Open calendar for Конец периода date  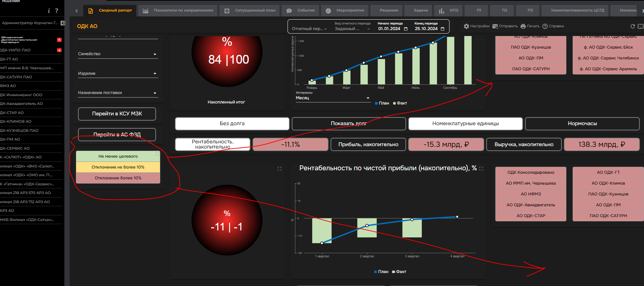pos(443,29)
